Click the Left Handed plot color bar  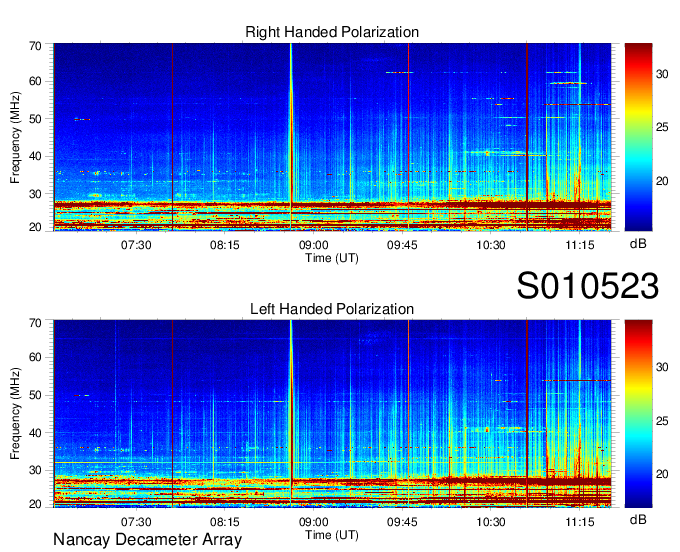point(638,413)
